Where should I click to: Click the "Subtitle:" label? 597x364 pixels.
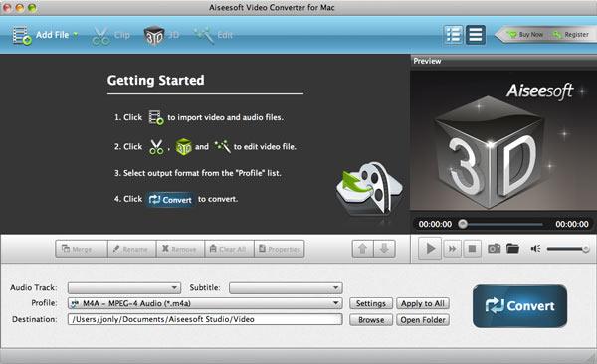[205, 287]
